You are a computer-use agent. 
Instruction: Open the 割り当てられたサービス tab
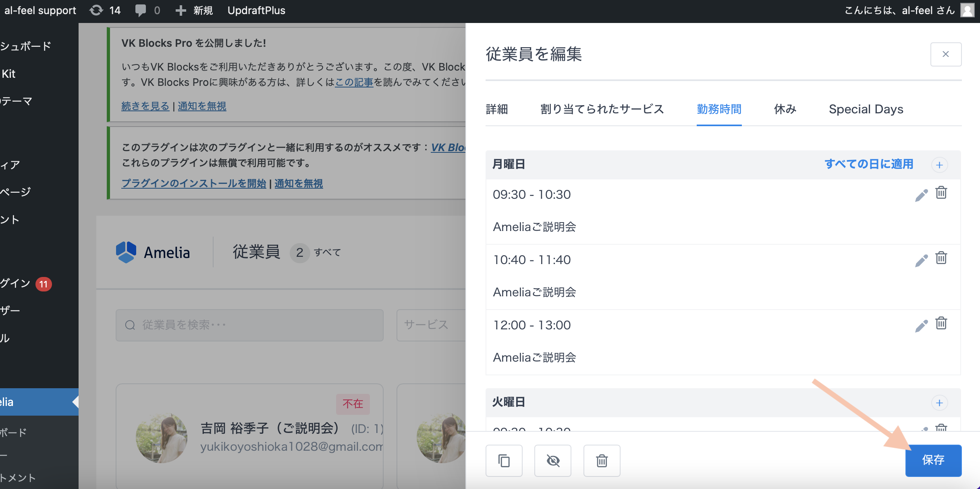602,109
